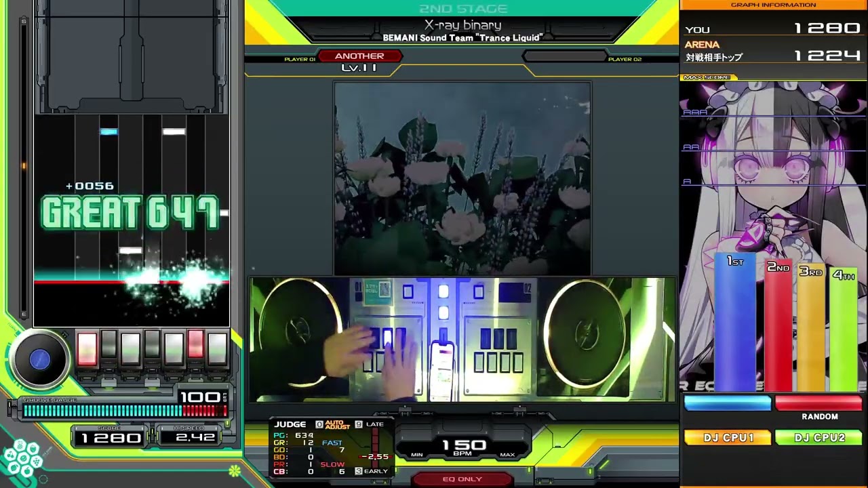Click the +0056 score difference
This screenshot has width=868, height=488.
coord(90,186)
